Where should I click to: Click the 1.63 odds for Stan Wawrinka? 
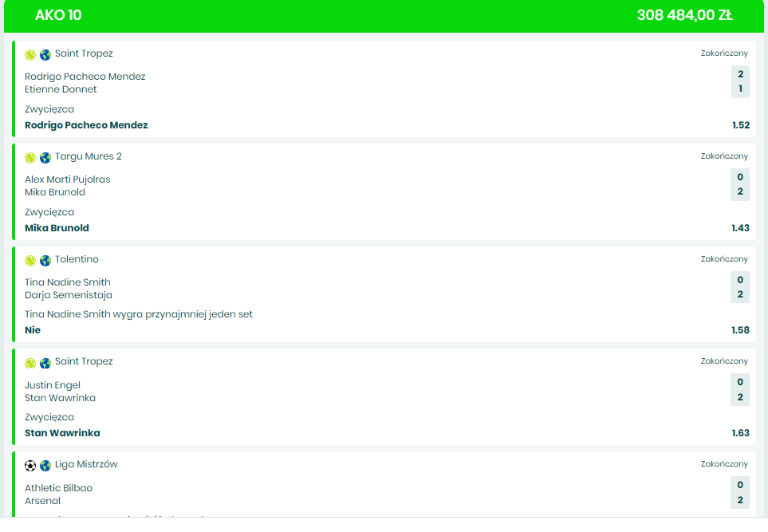tap(740, 433)
